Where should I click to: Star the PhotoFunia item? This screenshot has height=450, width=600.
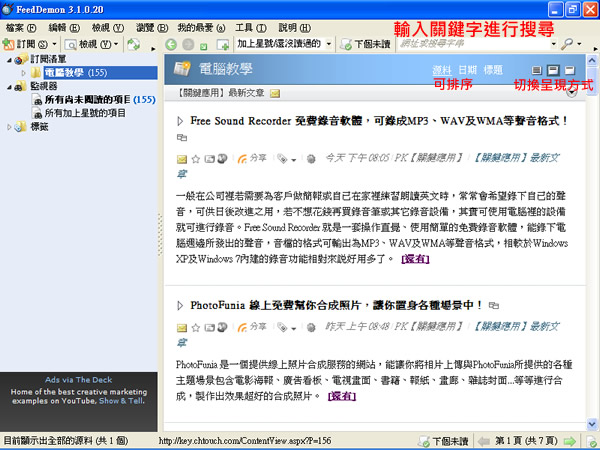pos(196,328)
